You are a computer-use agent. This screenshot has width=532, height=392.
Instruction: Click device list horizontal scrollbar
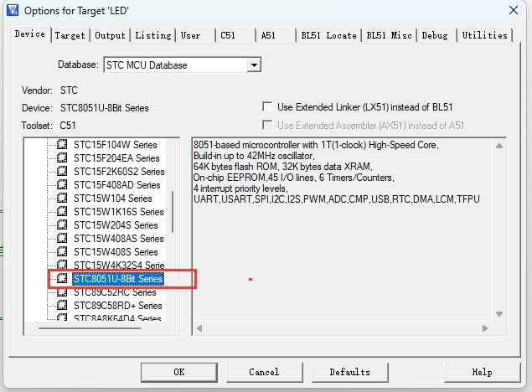click(x=90, y=328)
